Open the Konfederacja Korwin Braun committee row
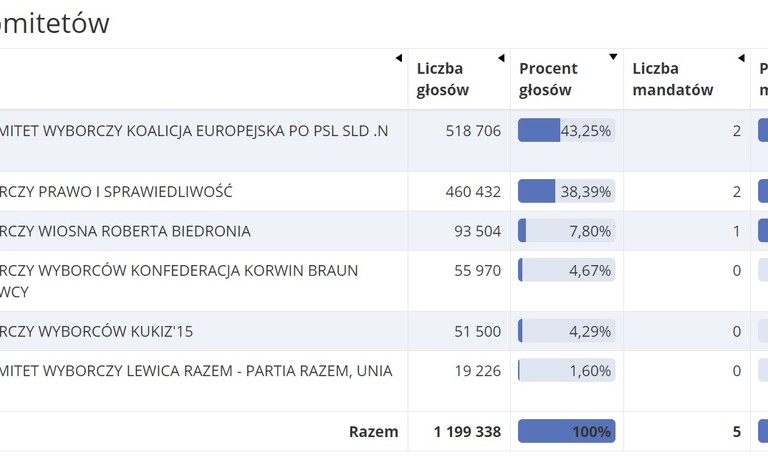Image resolution: width=768 pixels, height=465 pixels. [x=178, y=271]
